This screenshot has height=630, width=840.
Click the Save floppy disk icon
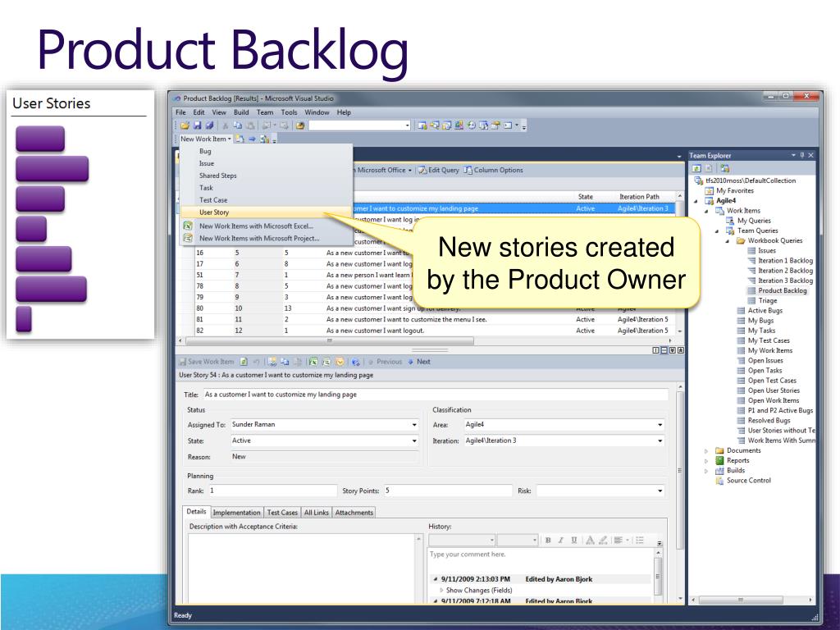(x=197, y=126)
